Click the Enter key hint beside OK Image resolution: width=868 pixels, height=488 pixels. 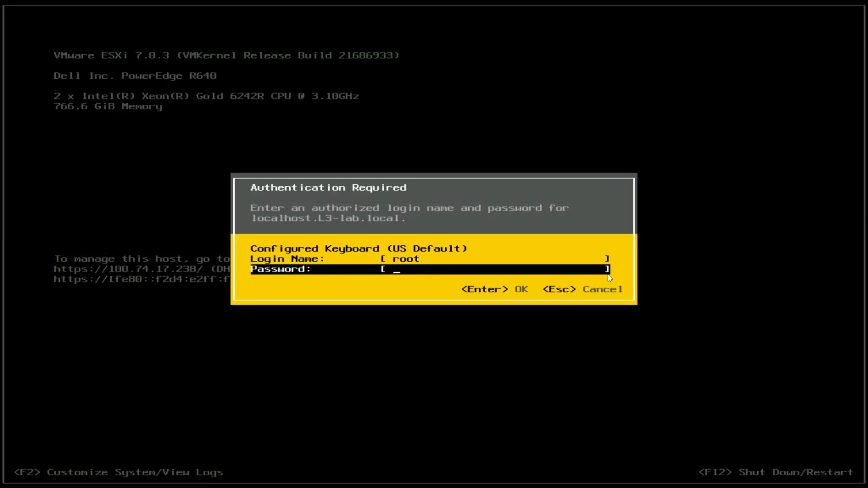click(x=484, y=289)
